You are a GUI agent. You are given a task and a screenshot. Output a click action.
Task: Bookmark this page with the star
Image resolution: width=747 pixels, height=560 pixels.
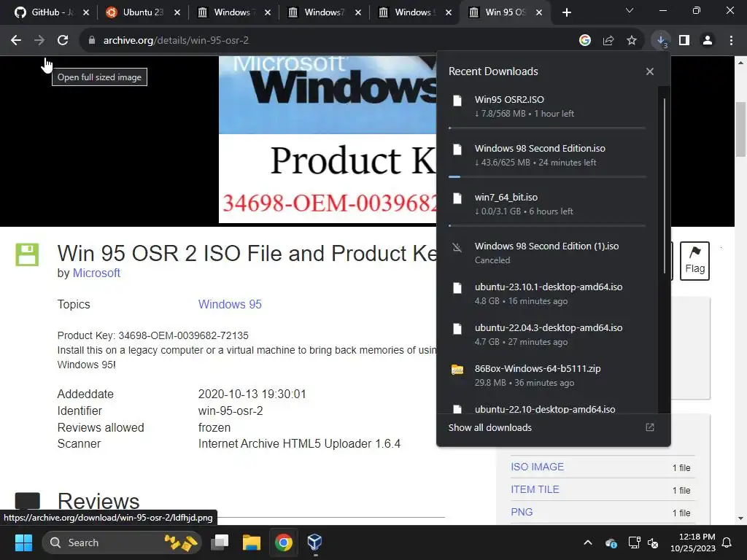(632, 41)
